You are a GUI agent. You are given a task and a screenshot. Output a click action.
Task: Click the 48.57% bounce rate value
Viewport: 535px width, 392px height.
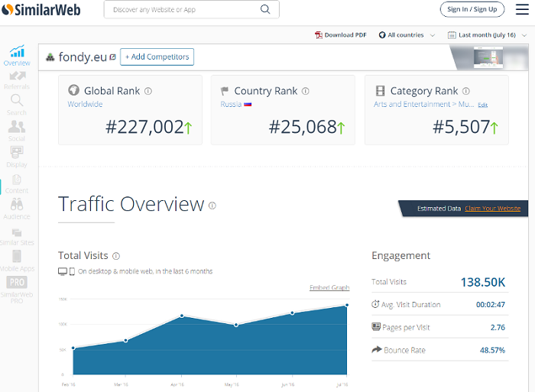click(492, 350)
